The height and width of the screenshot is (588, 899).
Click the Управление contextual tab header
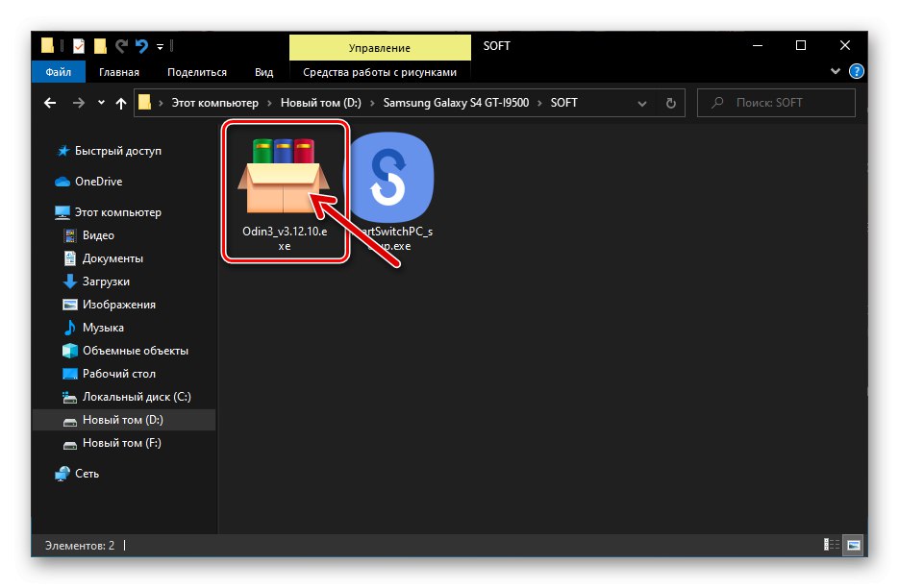pyautogui.click(x=380, y=48)
